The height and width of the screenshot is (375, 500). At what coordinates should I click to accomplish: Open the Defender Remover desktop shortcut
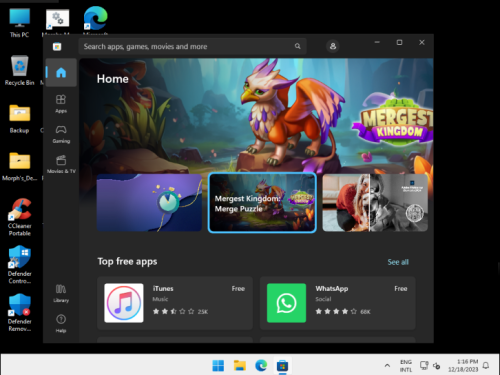(x=20, y=313)
